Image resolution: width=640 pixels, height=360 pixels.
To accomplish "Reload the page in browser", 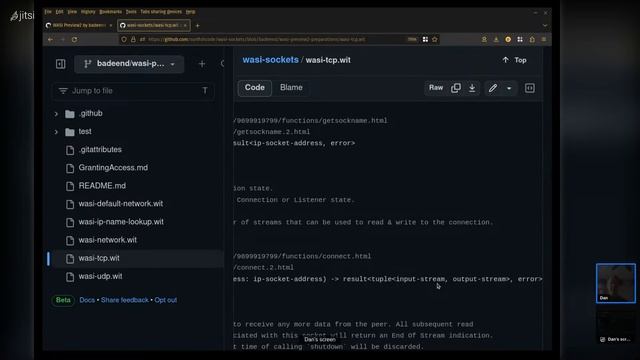I will point(74,40).
